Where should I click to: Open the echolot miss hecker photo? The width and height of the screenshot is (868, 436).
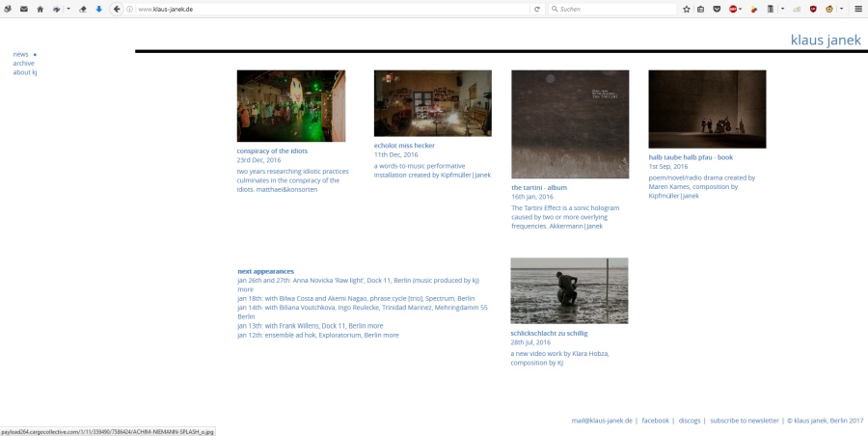pyautogui.click(x=433, y=103)
